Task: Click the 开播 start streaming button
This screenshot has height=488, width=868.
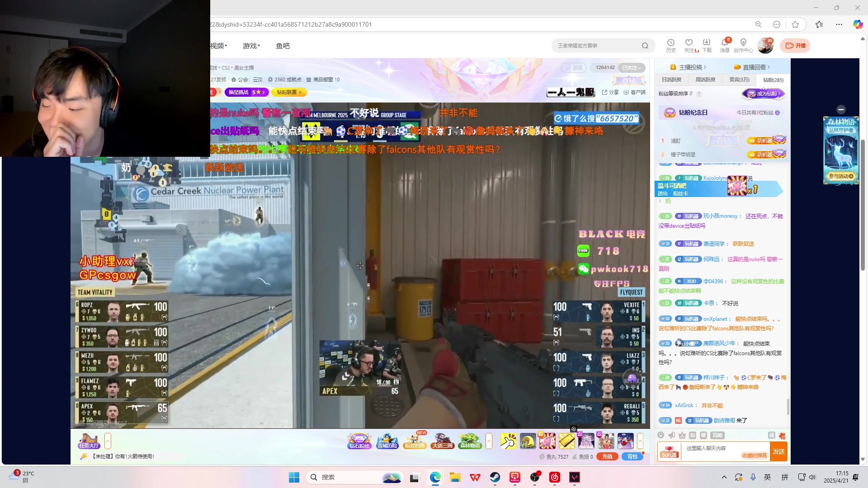Action: click(795, 46)
